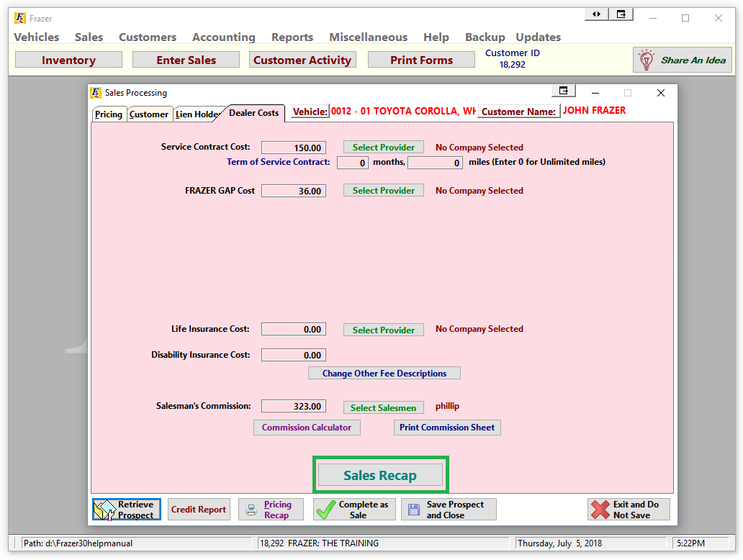Open Customer Activity from toolbar
This screenshot has height=560, width=743.
tap(302, 60)
